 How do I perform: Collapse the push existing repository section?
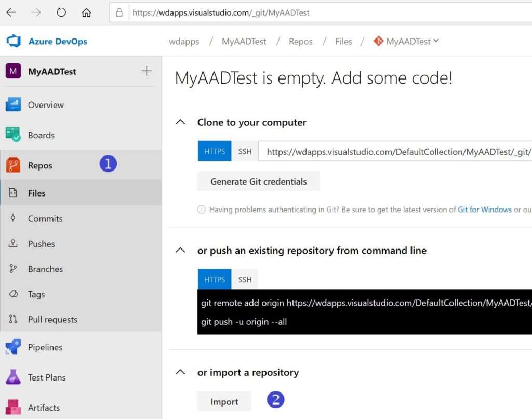pyautogui.click(x=180, y=250)
